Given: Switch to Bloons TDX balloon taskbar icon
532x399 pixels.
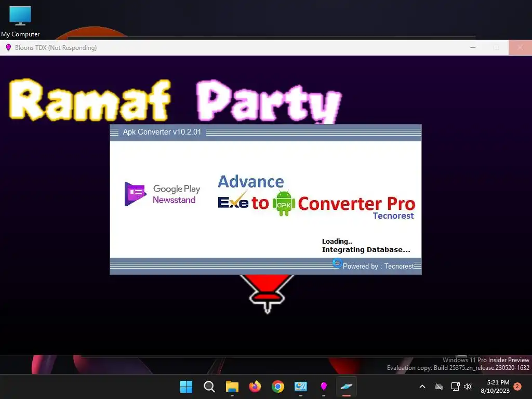Looking at the screenshot, I should click(x=324, y=387).
